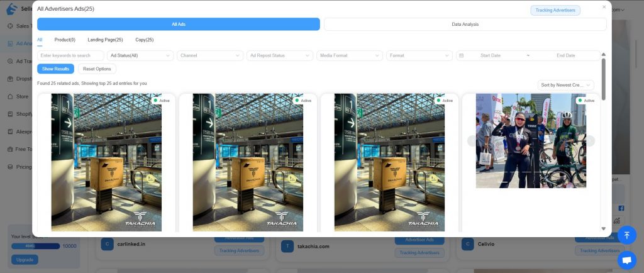Click the takachia.com advertiser name
Screen dimensions: 644x273
tap(313, 247)
